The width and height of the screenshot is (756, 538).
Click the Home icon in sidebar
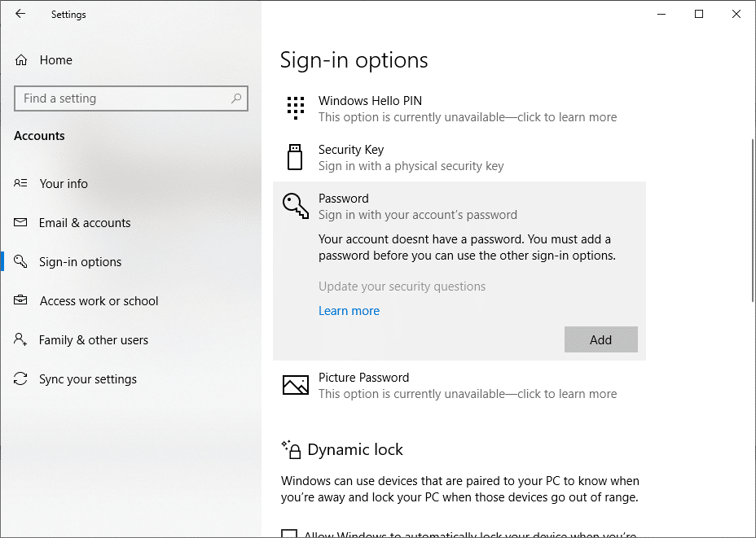pos(22,60)
